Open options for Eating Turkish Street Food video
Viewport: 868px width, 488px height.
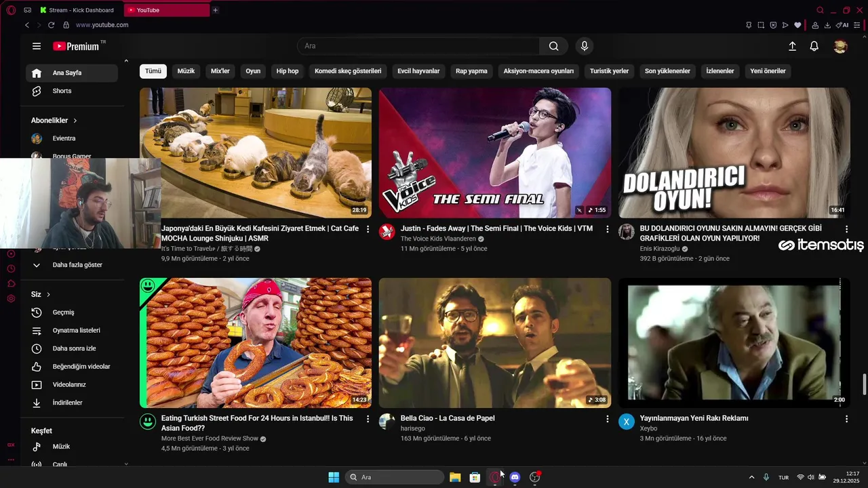click(x=368, y=420)
